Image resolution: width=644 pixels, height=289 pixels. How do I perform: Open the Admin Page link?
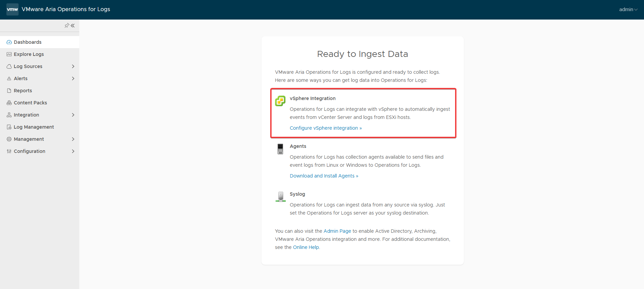coord(337,231)
